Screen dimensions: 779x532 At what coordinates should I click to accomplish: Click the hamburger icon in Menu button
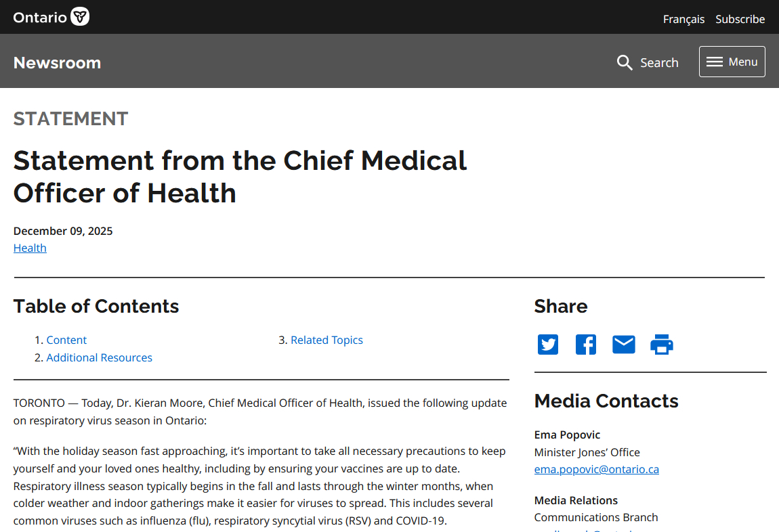point(715,62)
